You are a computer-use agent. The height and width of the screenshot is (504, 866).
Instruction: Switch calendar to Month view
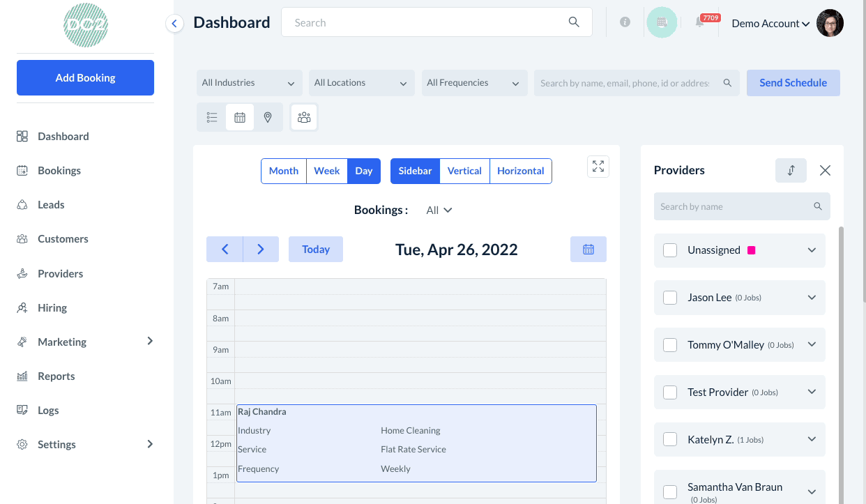click(x=284, y=171)
